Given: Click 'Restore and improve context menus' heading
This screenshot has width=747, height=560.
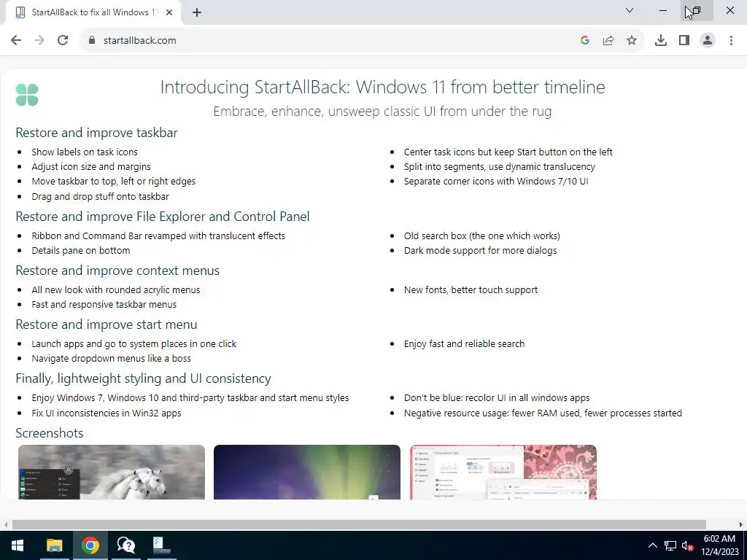Looking at the screenshot, I should (x=117, y=271).
